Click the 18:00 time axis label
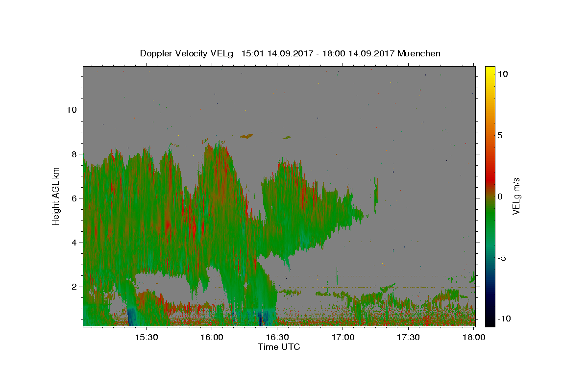Viewport: 588px width, 392px height. (x=474, y=337)
